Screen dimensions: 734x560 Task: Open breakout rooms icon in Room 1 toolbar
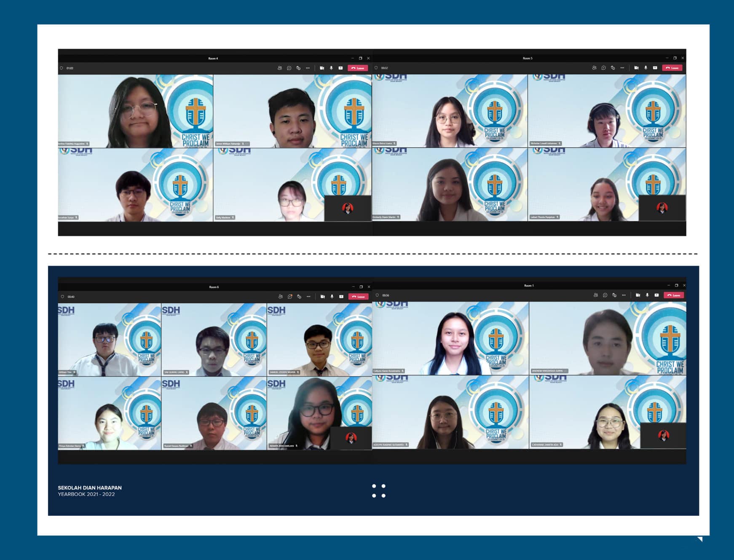pyautogui.click(x=614, y=295)
